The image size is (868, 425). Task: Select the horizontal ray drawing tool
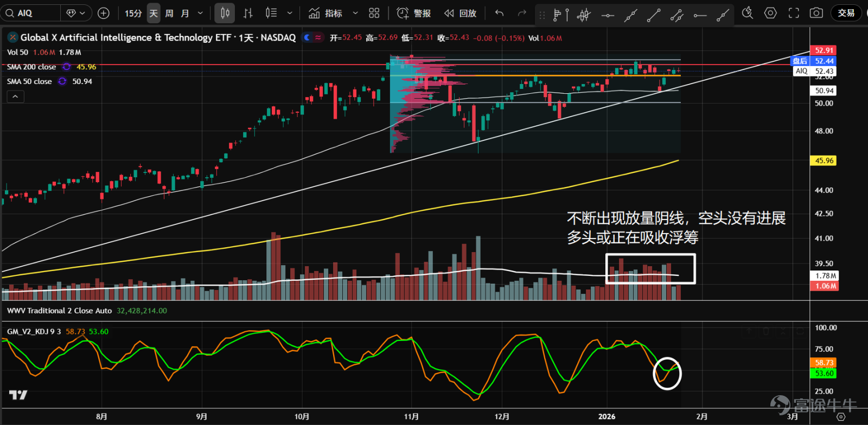click(700, 15)
